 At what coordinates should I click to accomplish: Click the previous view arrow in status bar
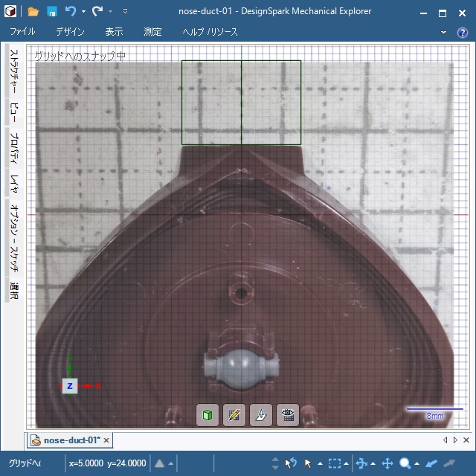[x=431, y=463]
